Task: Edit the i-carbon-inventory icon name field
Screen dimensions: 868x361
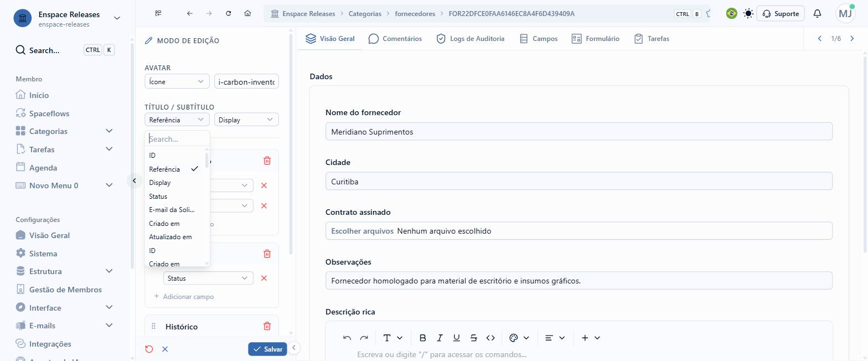Action: click(x=246, y=81)
